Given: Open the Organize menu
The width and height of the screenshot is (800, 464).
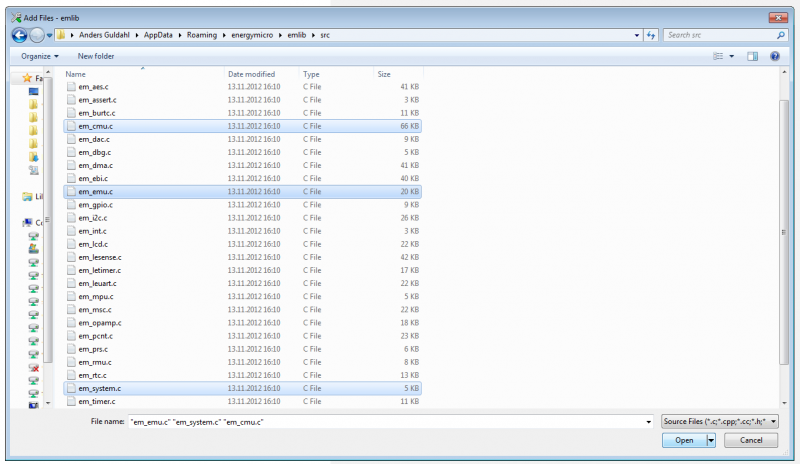Looking at the screenshot, I should [x=40, y=56].
